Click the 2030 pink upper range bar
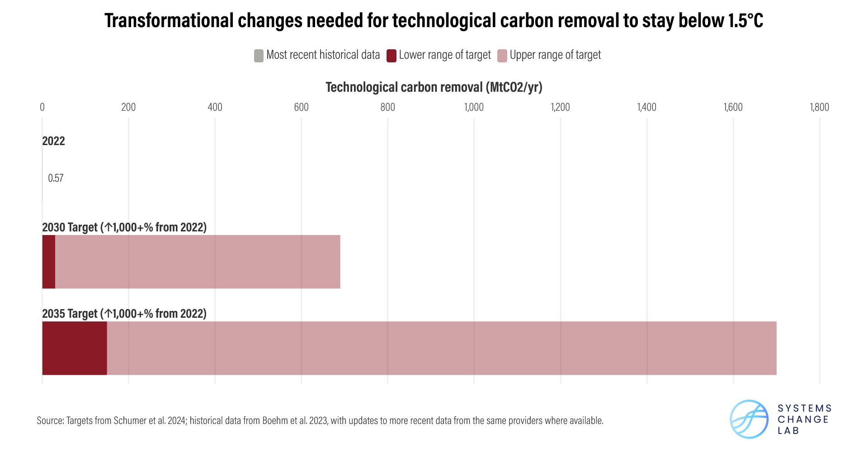This screenshot has width=868, height=452. tap(198, 262)
